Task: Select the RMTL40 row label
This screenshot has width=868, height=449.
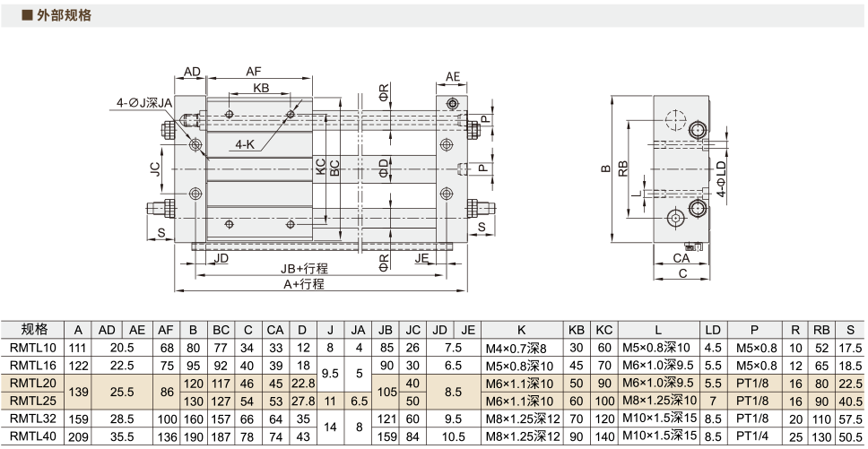Action: (x=33, y=436)
